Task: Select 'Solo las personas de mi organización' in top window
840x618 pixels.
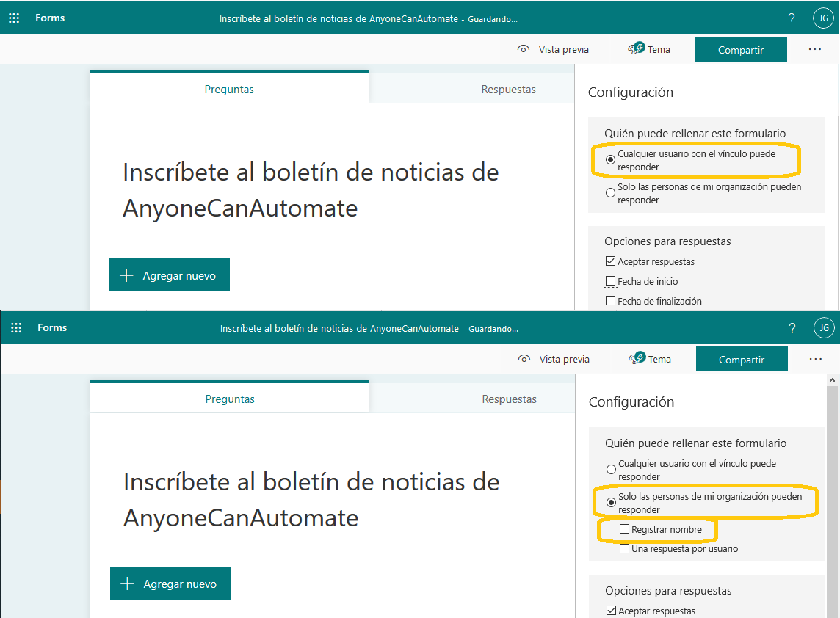Action: [x=610, y=193]
